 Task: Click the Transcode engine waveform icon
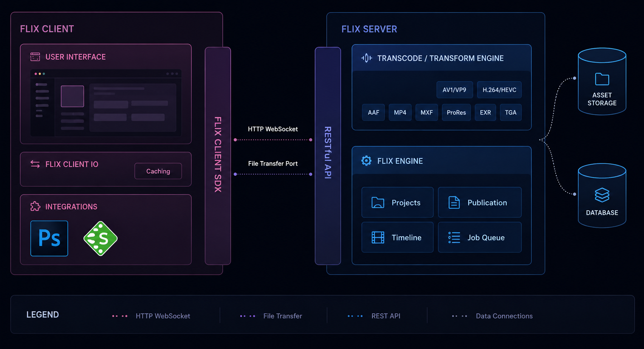(x=367, y=58)
